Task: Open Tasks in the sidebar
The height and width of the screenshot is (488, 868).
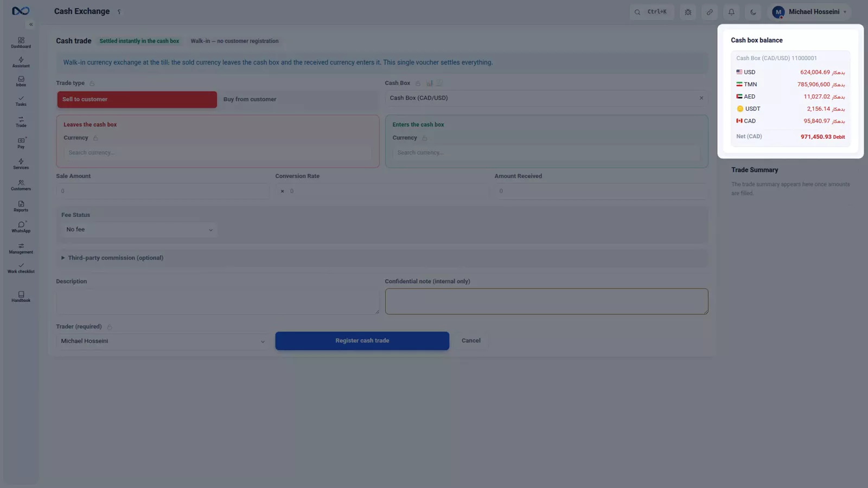Action: click(21, 101)
